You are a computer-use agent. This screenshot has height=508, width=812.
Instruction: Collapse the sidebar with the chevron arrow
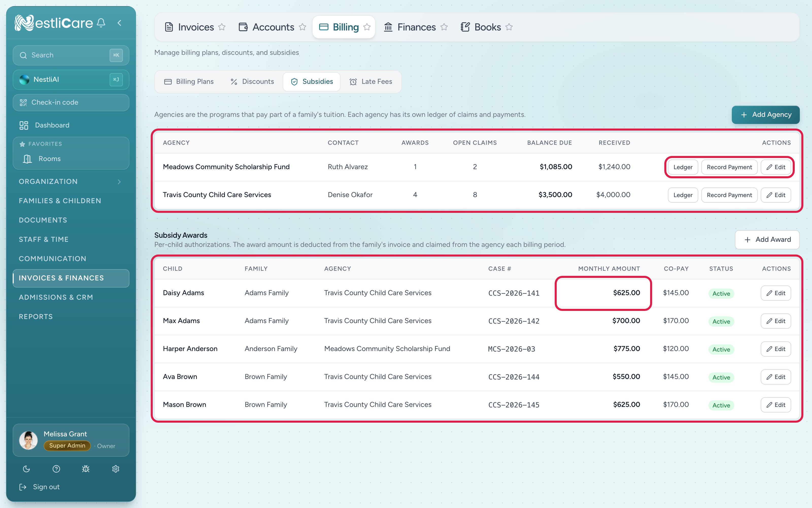[120, 23]
